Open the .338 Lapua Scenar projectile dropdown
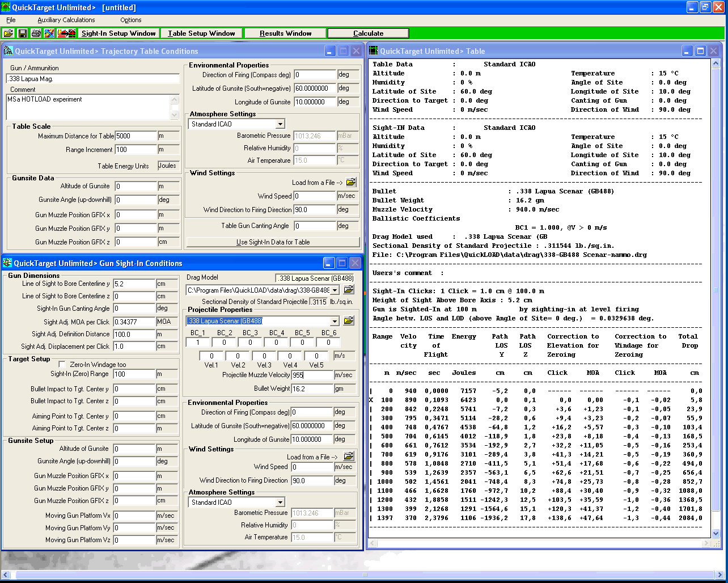 pos(335,321)
